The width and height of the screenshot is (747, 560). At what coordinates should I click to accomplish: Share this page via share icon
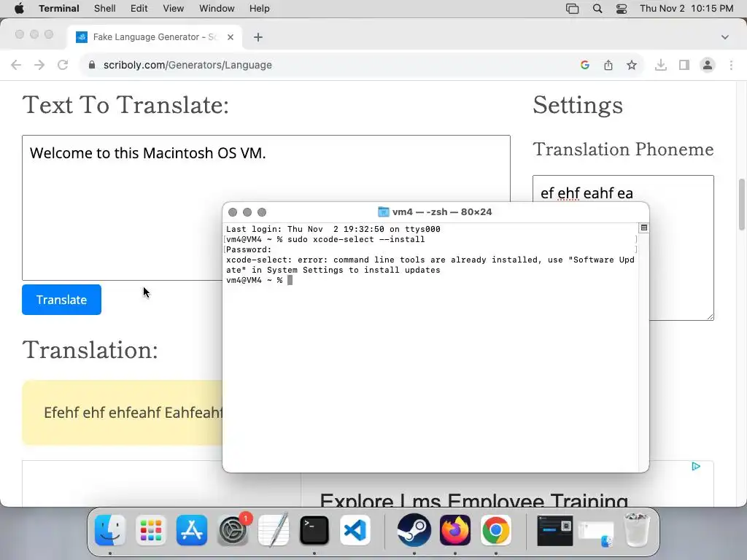(x=608, y=65)
